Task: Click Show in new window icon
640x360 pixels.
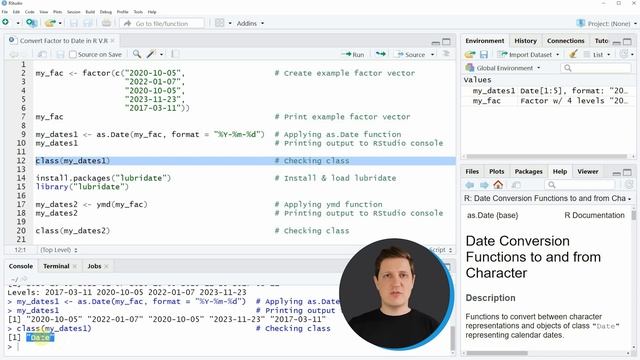Action: 42,54
